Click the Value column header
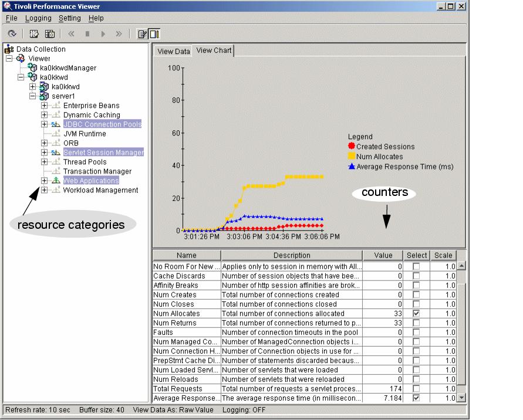This screenshot has width=523, height=420. [x=383, y=255]
